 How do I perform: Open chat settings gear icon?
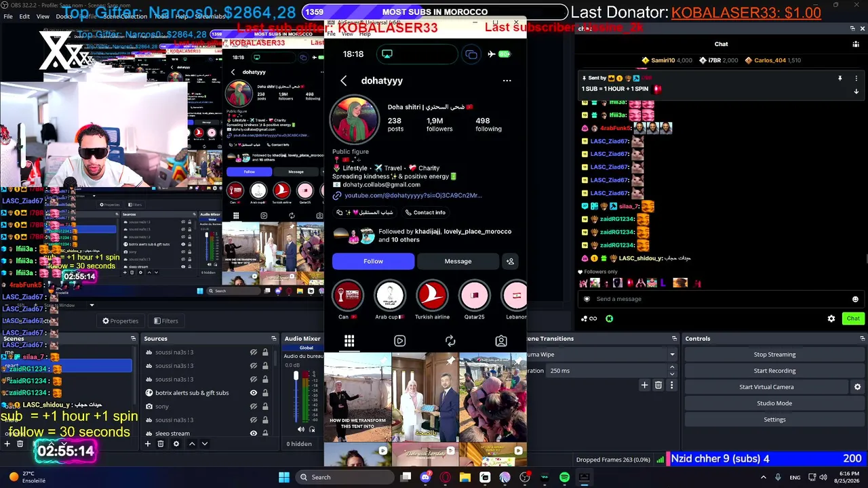pyautogui.click(x=831, y=319)
